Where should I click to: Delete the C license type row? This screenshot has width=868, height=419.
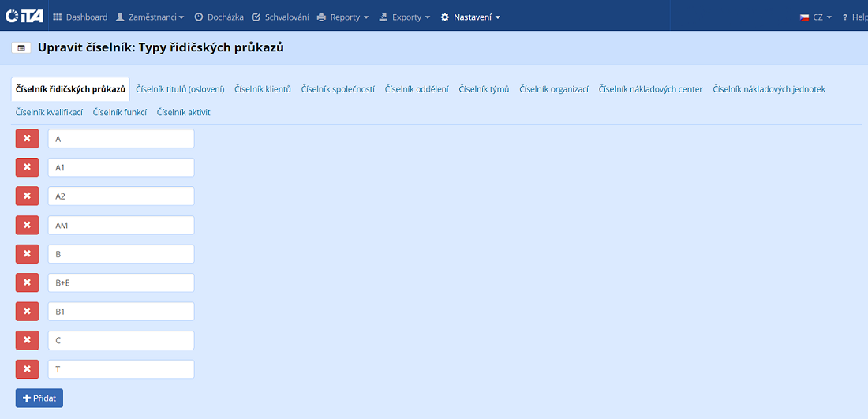coord(27,340)
